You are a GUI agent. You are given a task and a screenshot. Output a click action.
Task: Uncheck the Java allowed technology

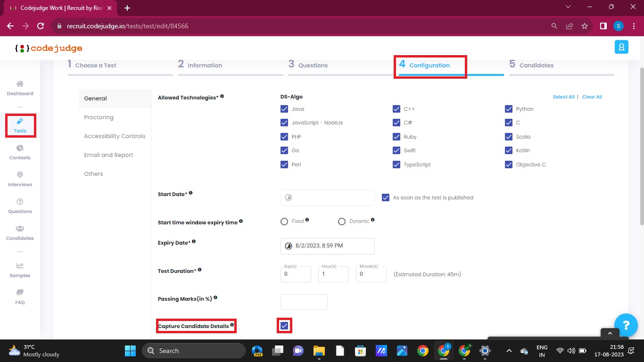284,108
